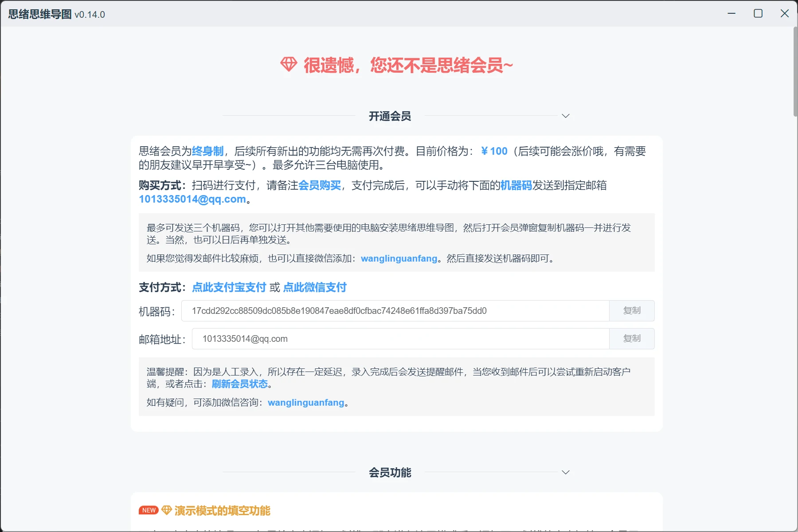798x532 pixels.
Task: Click inside the 邮箱地址 text field
Action: point(400,339)
